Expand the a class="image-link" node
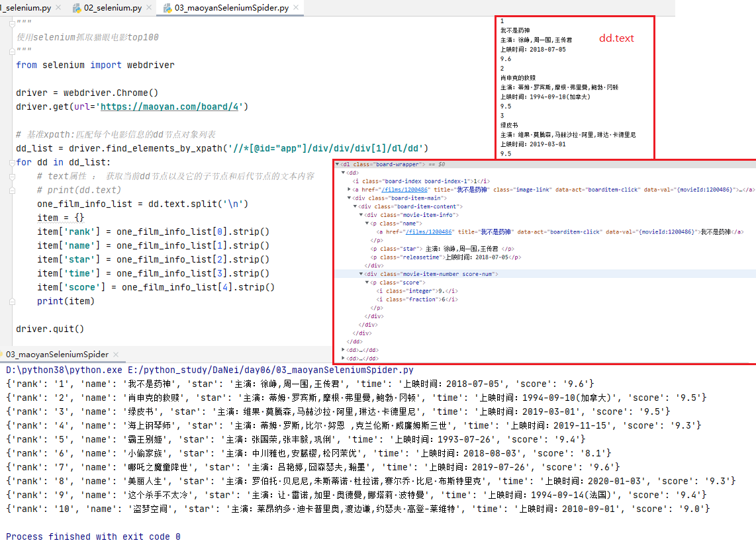 tap(349, 189)
